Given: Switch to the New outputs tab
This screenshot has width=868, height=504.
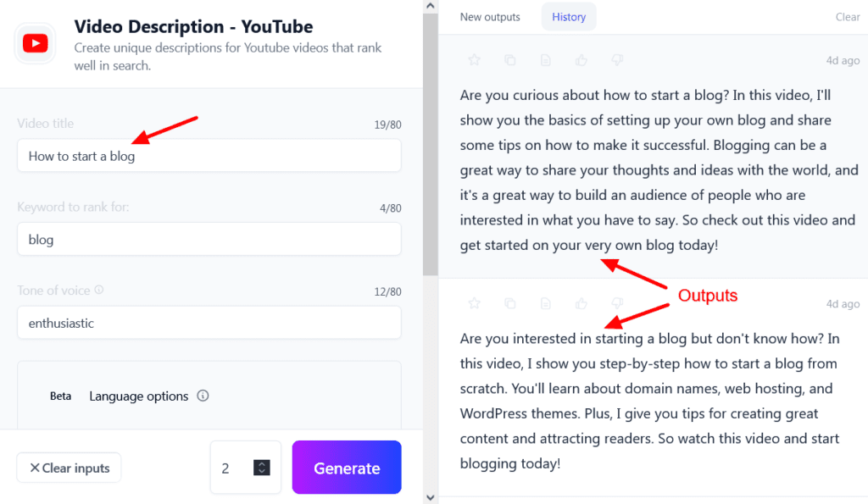Looking at the screenshot, I should pos(490,17).
